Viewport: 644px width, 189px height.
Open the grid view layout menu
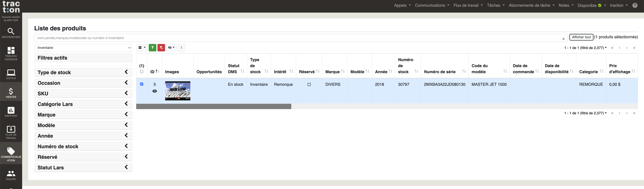[x=142, y=48]
